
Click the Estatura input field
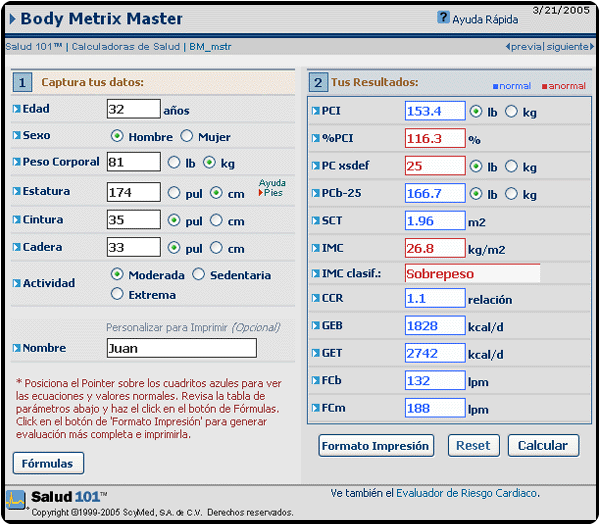[x=134, y=192]
